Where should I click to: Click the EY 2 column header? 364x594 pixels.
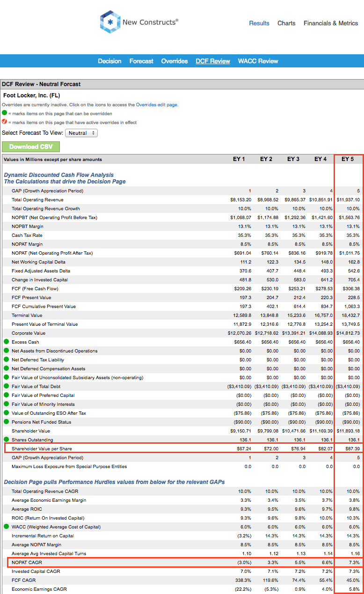[266, 159]
